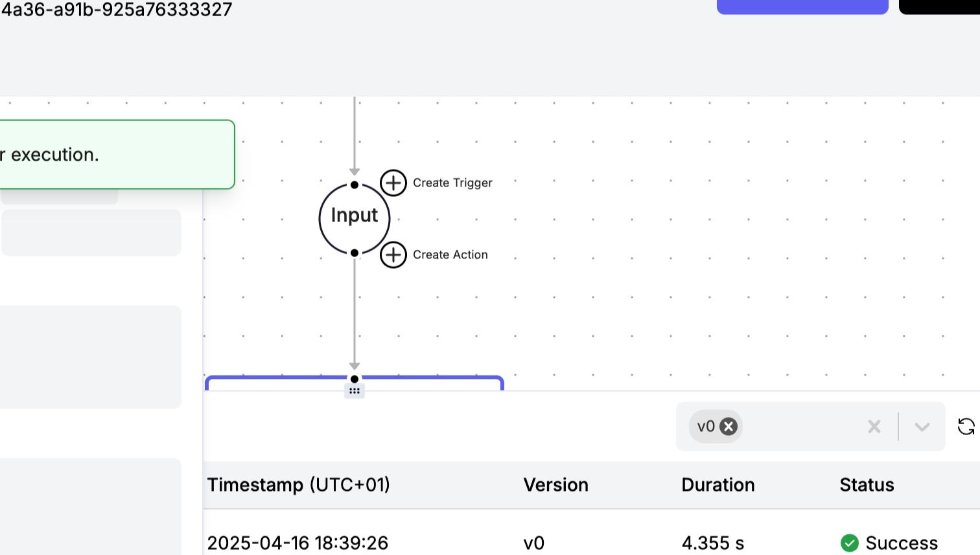Screen dimensions: 980x555
Task: Click the blue button in the header
Action: point(802,6)
